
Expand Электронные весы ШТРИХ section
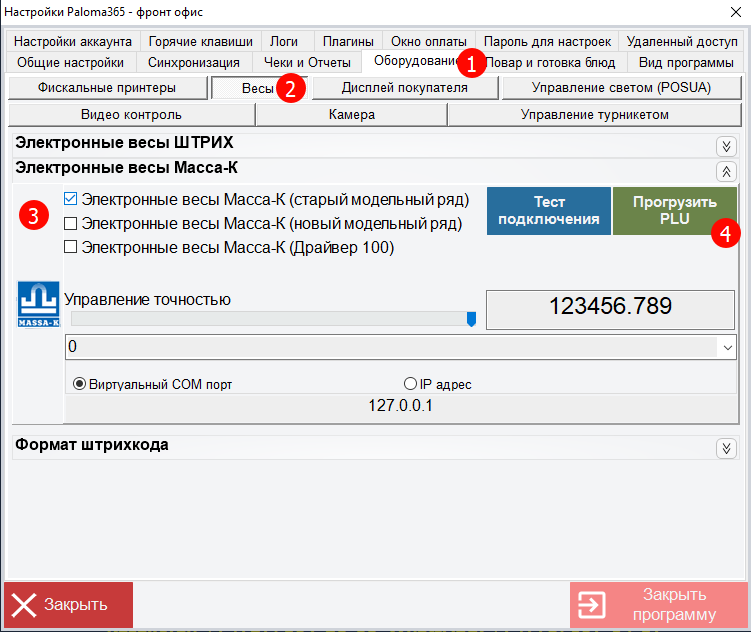tap(726, 146)
